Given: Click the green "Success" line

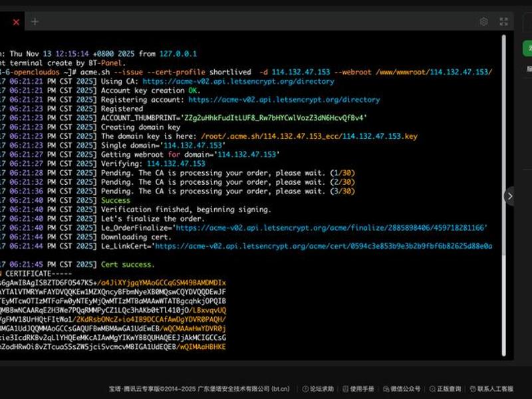Looking at the screenshot, I should pyautogui.click(x=115, y=201).
